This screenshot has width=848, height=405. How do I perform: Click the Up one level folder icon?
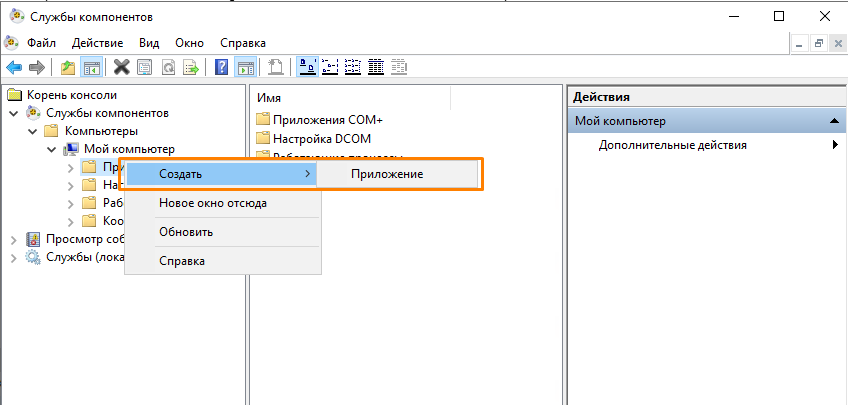tap(67, 67)
